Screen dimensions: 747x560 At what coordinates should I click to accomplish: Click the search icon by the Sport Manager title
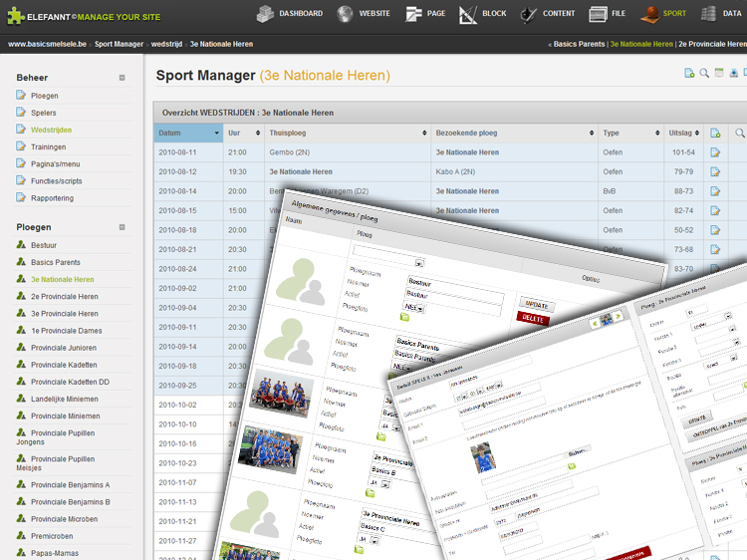pyautogui.click(x=704, y=73)
